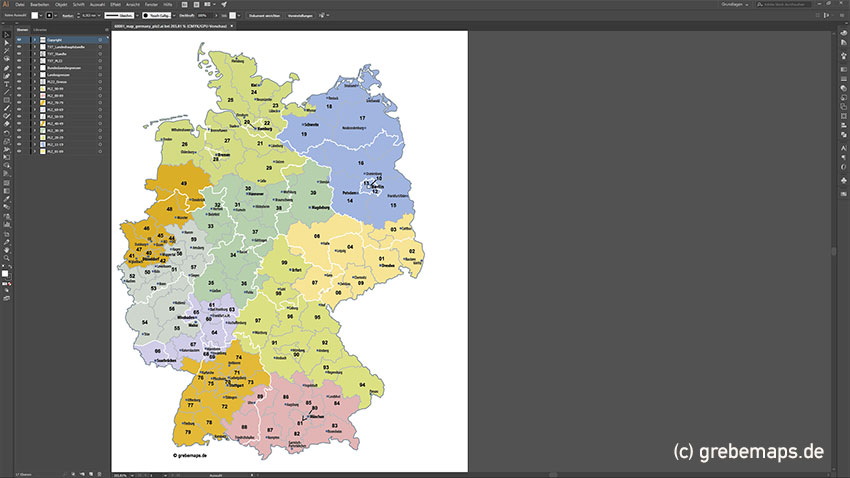Select the Rectangle shape tool

6,100
